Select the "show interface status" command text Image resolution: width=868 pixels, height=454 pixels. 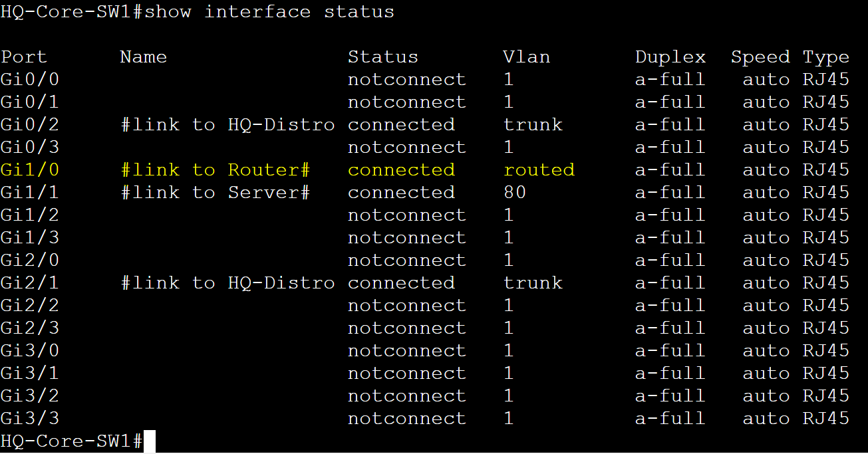(x=269, y=12)
